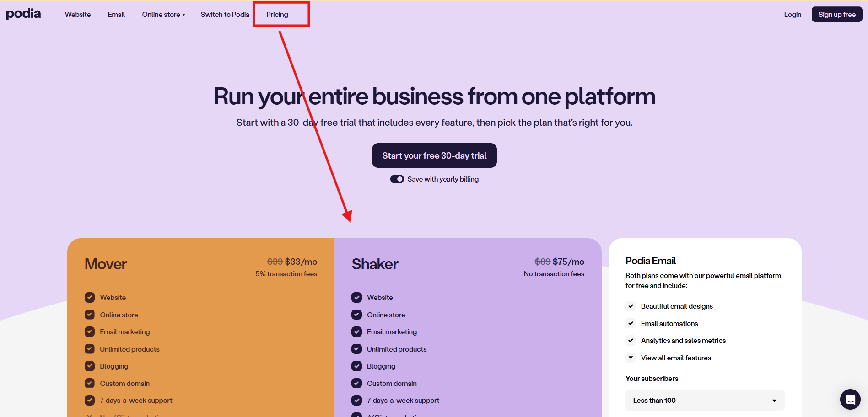Click the Mover plan Website checkmark icon
868x417 pixels.
click(x=90, y=298)
